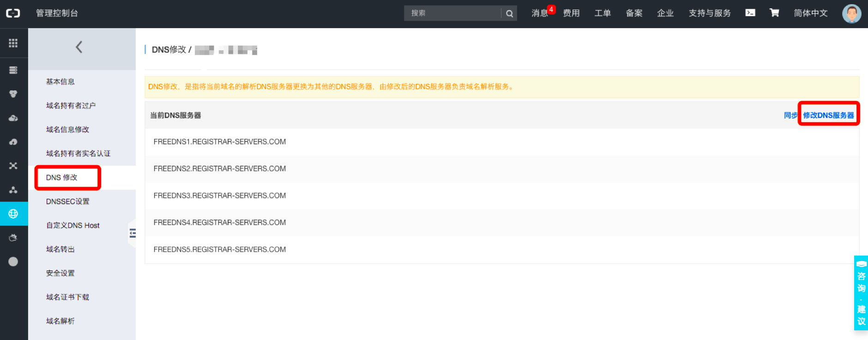This screenshot has width=868, height=340.
Task: Click the 同步 link
Action: click(790, 115)
